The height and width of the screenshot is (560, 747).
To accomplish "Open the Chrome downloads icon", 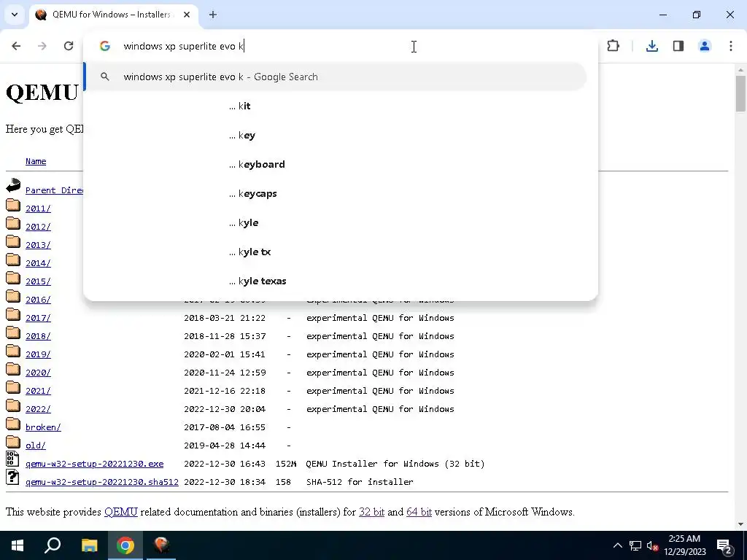I will tap(652, 46).
